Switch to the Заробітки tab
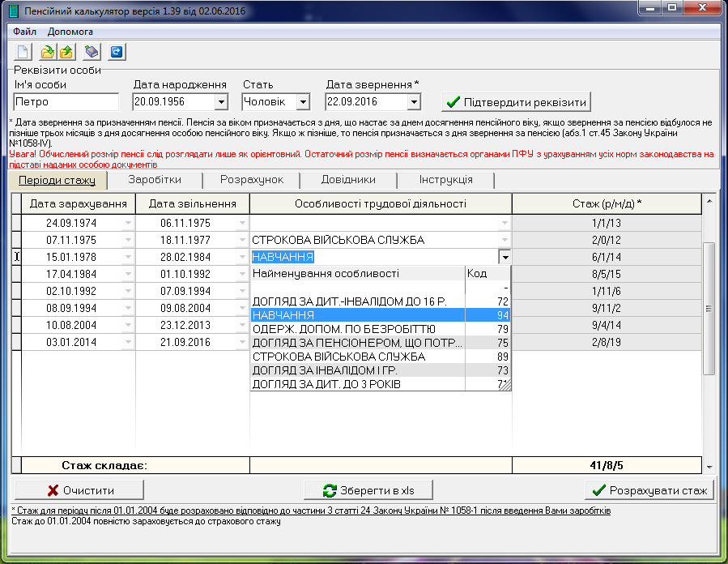Image resolution: width=728 pixels, height=564 pixels. click(155, 180)
